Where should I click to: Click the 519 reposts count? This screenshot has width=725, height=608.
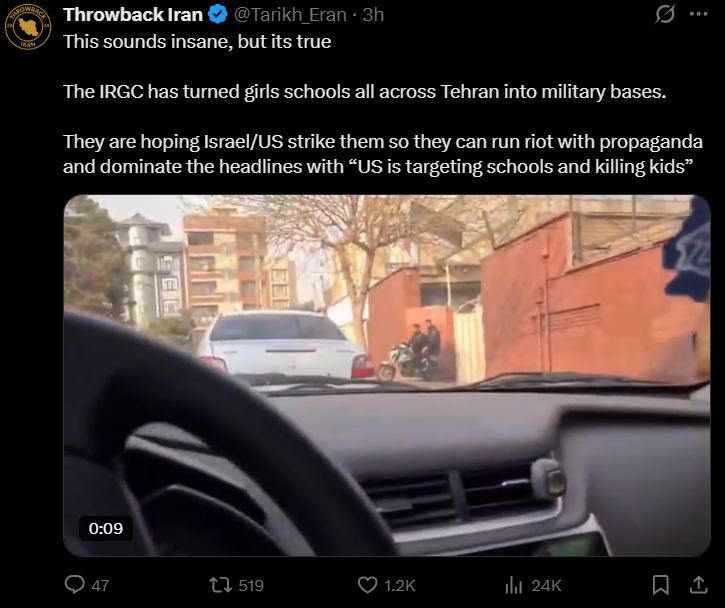251,585
